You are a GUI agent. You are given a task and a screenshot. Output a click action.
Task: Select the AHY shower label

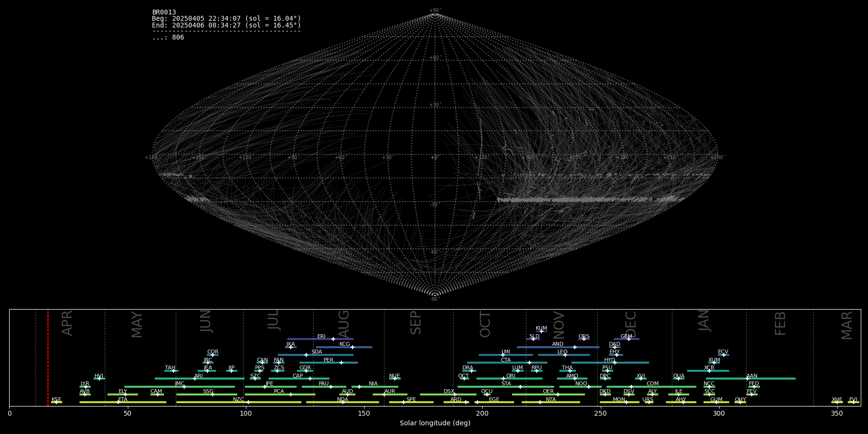click(x=681, y=400)
